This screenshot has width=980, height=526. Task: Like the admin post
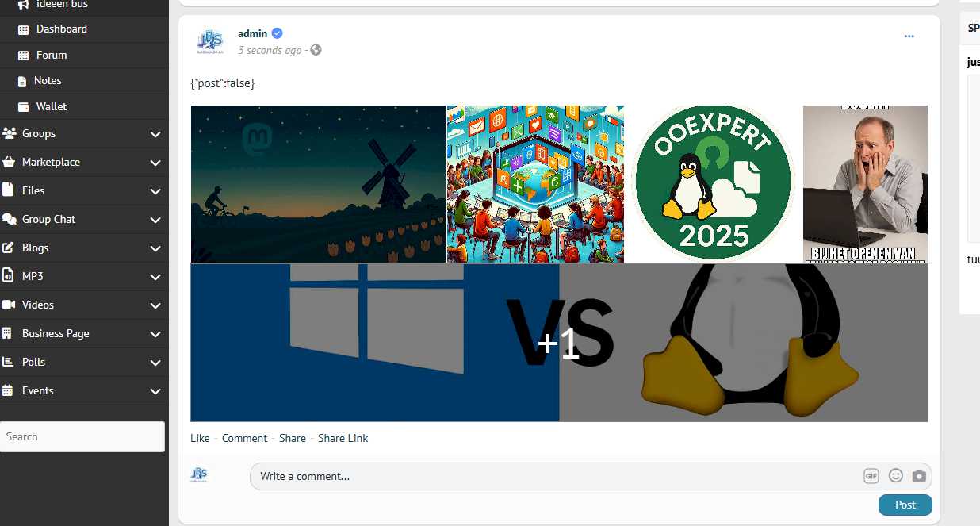pyautogui.click(x=200, y=438)
